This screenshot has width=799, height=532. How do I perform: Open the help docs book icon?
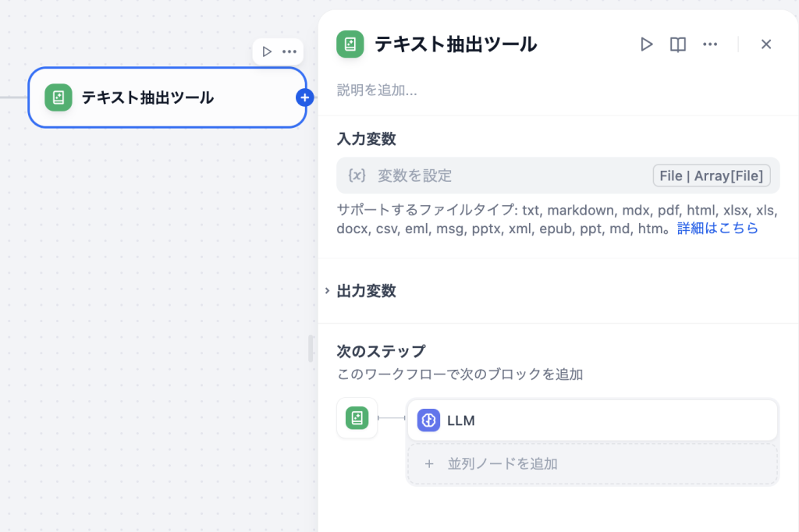[x=678, y=44]
